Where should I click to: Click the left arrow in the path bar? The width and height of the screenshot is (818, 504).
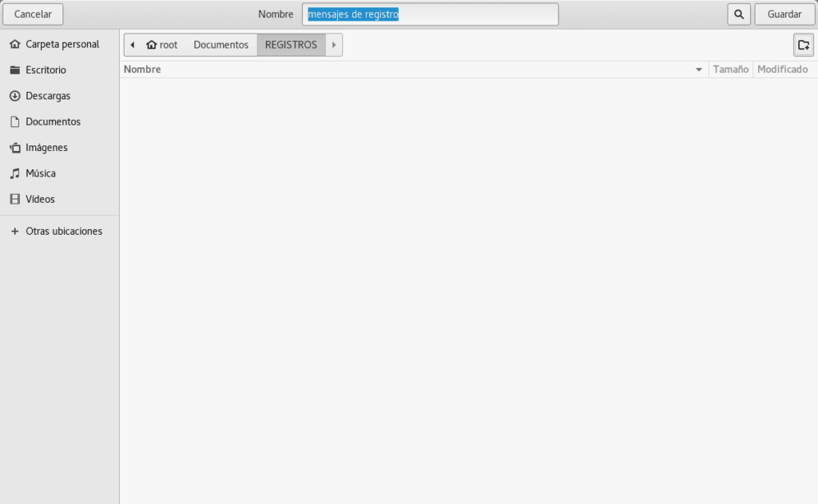tap(132, 45)
